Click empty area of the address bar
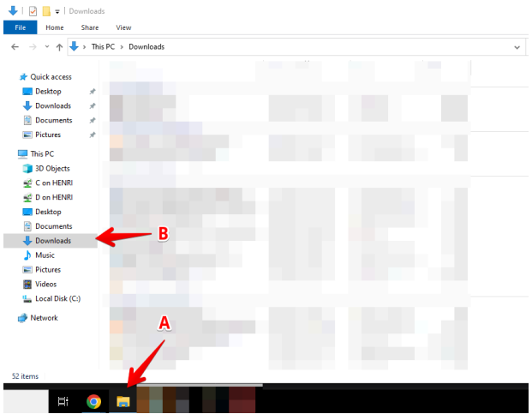This screenshot has width=532, height=414. tap(343, 46)
